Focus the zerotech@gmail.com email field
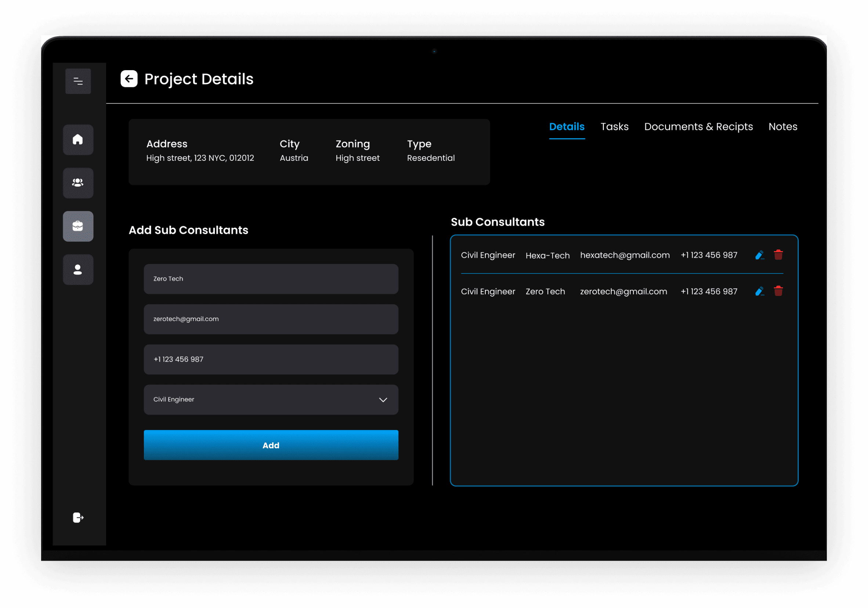This screenshot has height=608, width=868. click(271, 319)
